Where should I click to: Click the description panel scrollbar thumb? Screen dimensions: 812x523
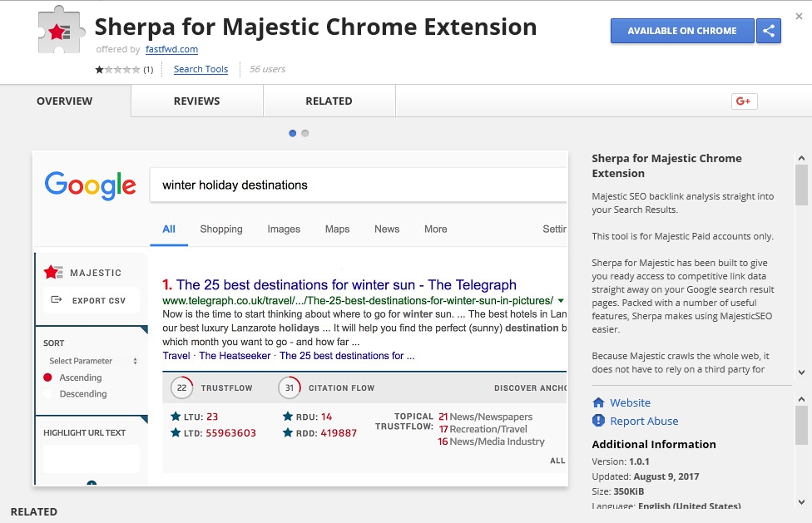tap(801, 185)
